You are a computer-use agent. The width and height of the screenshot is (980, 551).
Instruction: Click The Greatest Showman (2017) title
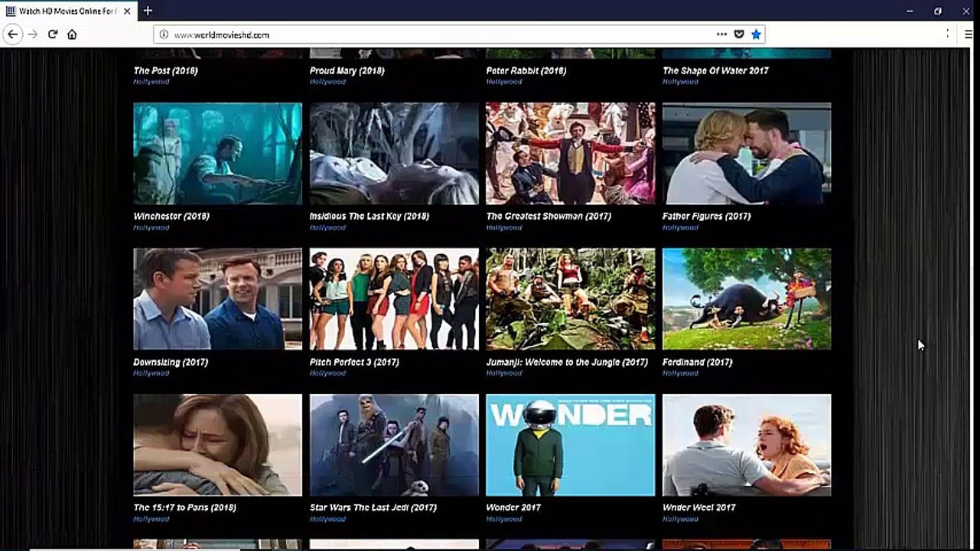coord(549,217)
